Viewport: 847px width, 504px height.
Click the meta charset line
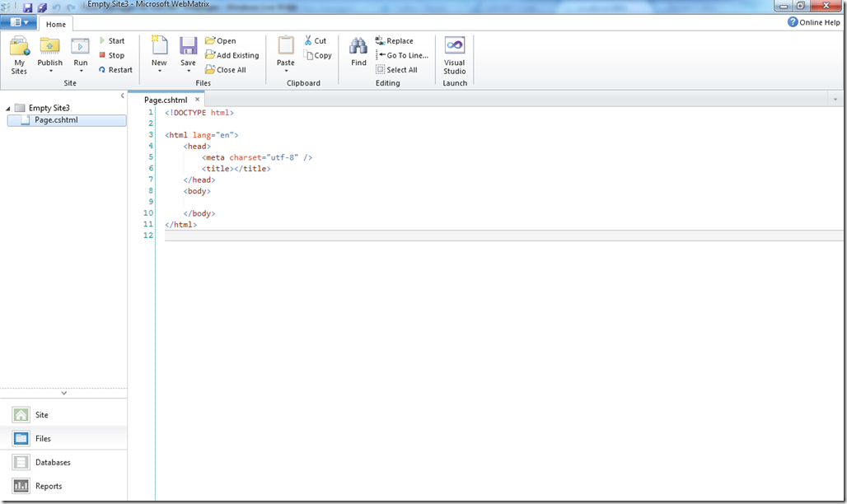[257, 158]
